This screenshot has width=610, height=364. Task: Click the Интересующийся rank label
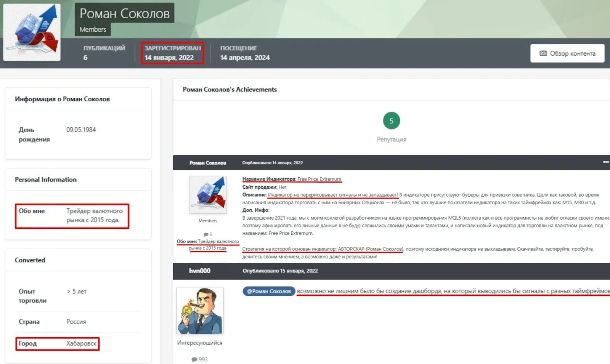199,343
